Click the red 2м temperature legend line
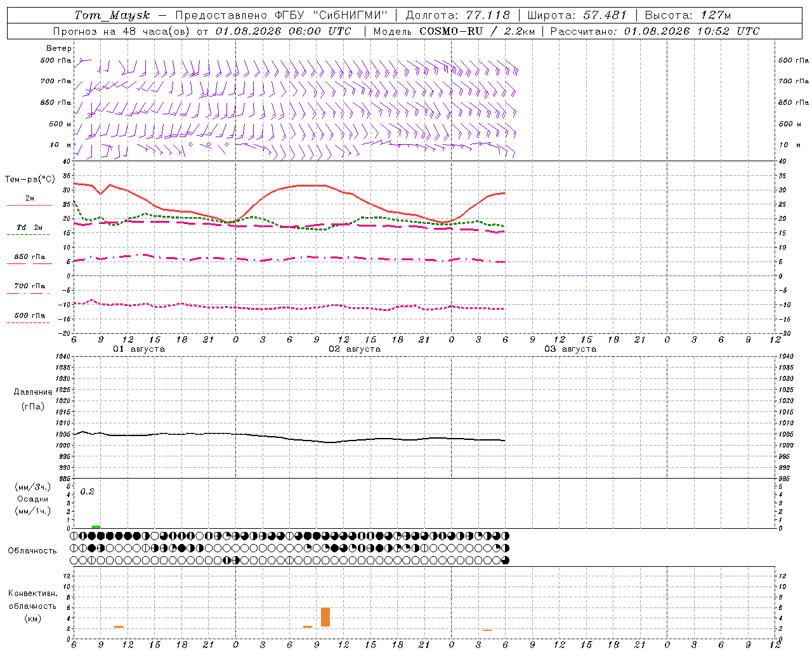This screenshot has width=812, height=650. pyautogui.click(x=29, y=205)
